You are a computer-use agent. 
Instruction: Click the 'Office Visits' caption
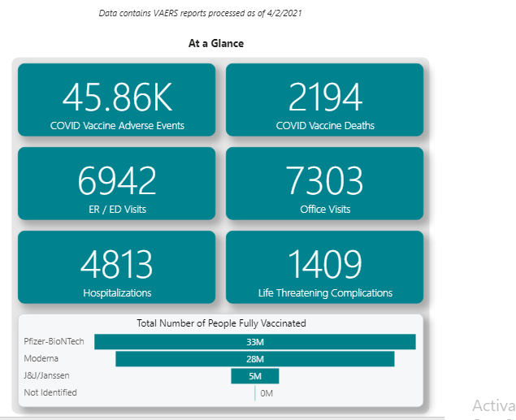[325, 209]
